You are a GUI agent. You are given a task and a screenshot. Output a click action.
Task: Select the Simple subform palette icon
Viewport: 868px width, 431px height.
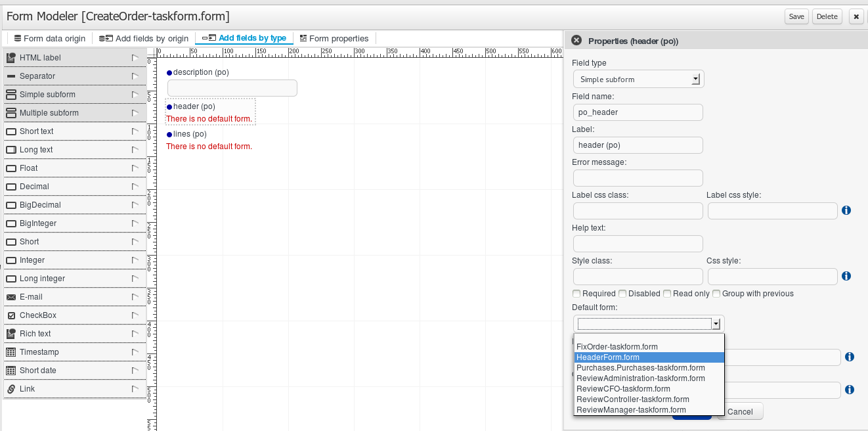coord(11,94)
